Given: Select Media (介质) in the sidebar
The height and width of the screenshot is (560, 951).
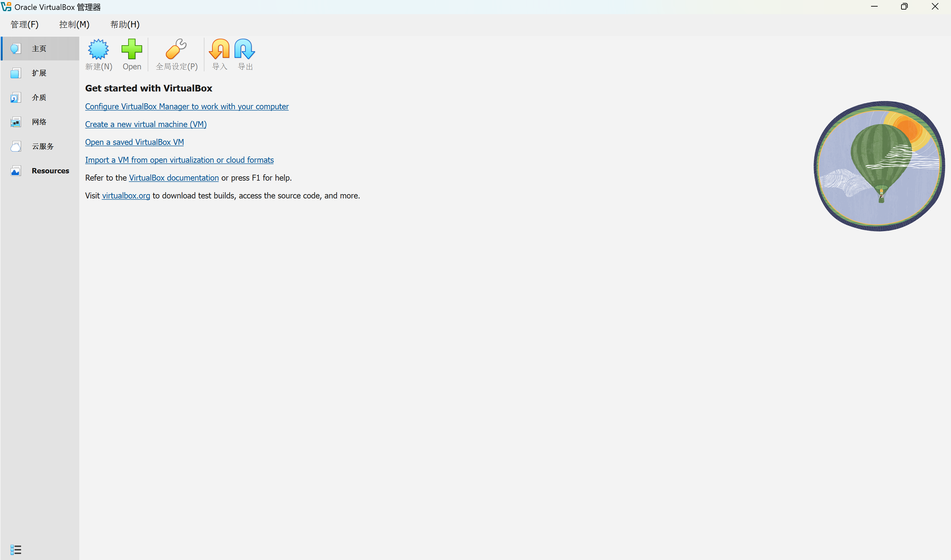Looking at the screenshot, I should pyautogui.click(x=39, y=97).
